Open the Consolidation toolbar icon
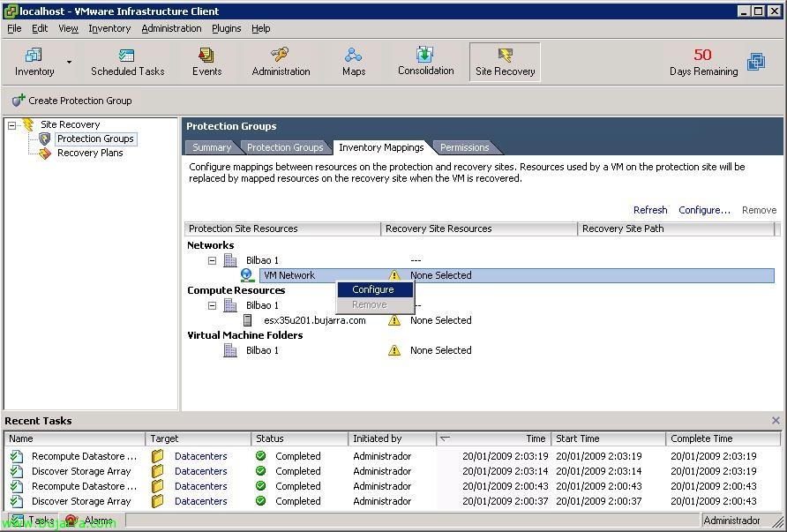The height and width of the screenshot is (532, 787). pos(425,63)
